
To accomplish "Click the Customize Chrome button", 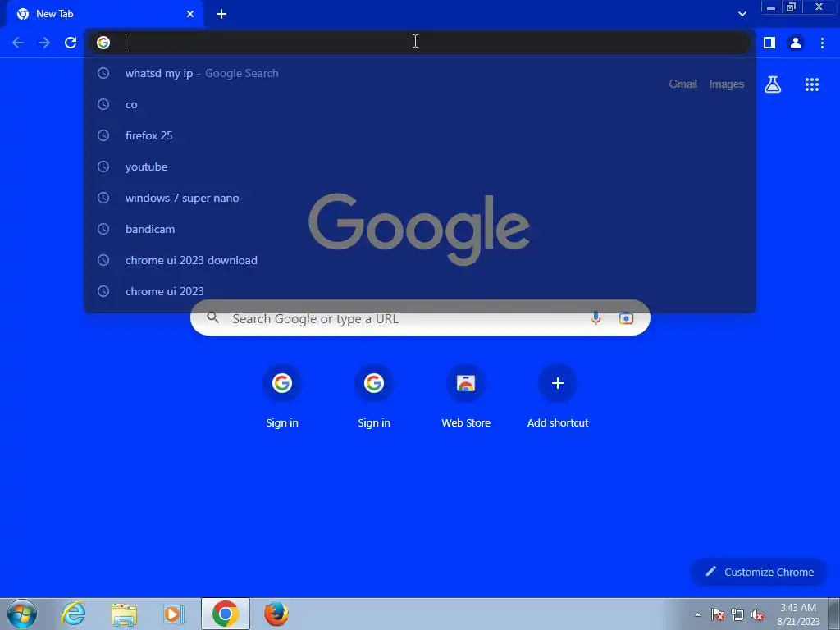I will point(759,572).
